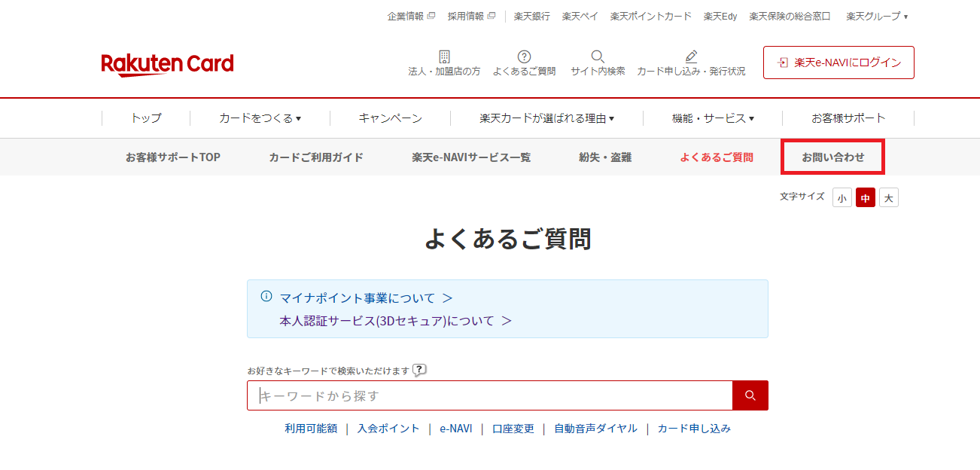
Task: Open 楽天Edy link
Action: [x=720, y=16]
